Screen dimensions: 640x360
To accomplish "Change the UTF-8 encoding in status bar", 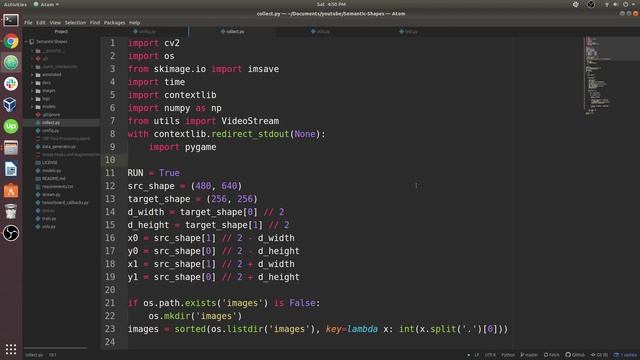I will coord(490,355).
